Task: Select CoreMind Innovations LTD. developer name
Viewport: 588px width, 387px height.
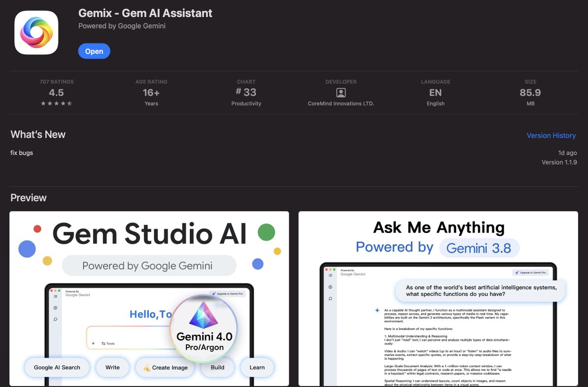Action: (x=341, y=103)
